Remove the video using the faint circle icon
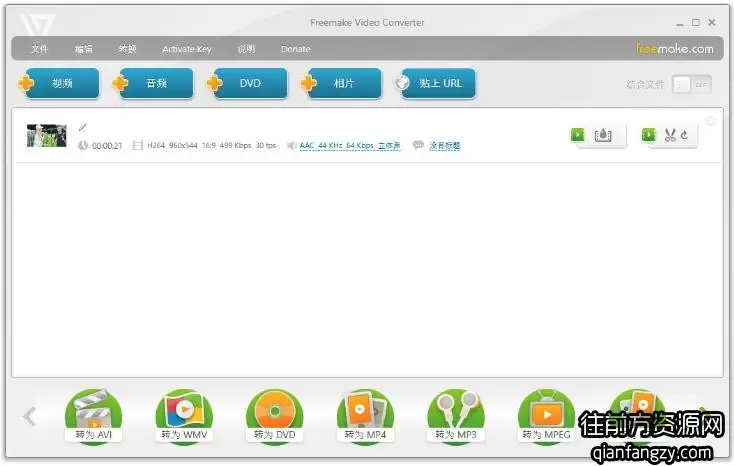Screen dimensions: 734x466 [x=711, y=121]
